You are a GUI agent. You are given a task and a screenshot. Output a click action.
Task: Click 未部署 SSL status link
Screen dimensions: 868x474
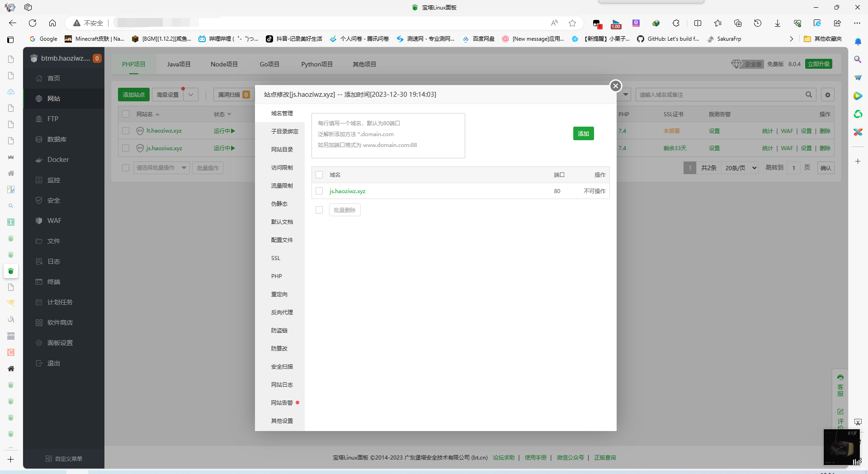pyautogui.click(x=671, y=131)
